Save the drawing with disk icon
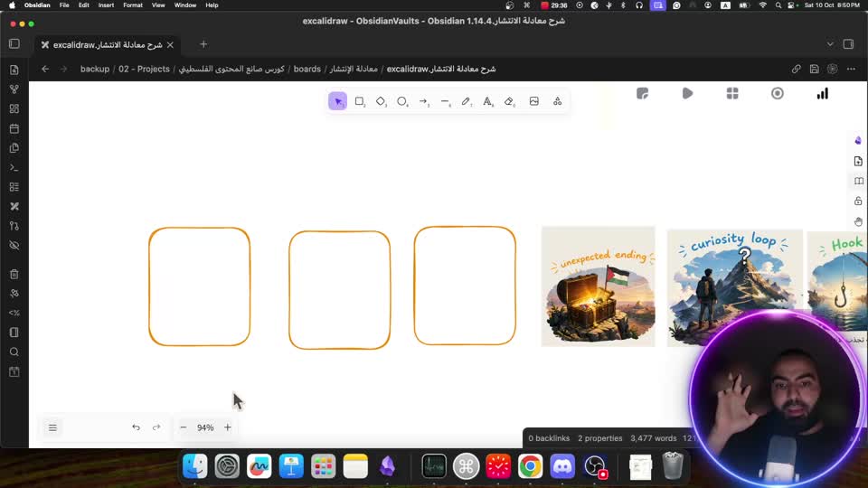 tap(815, 70)
